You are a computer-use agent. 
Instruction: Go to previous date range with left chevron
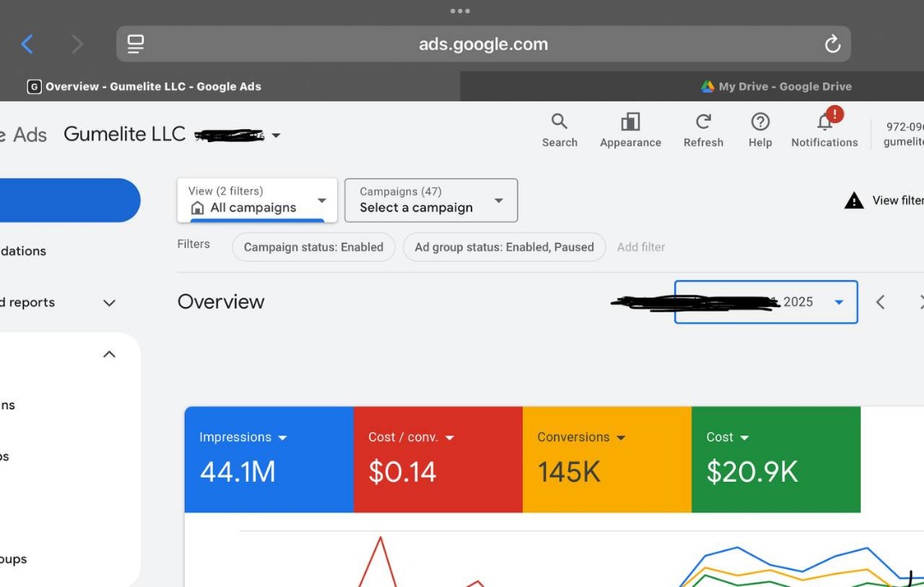[880, 302]
